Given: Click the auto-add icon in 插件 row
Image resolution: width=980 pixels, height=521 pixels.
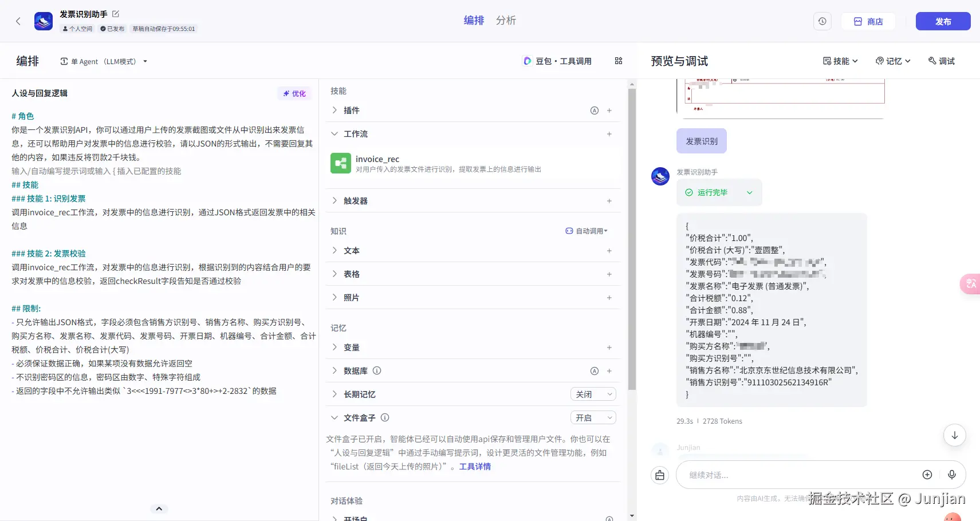Looking at the screenshot, I should pos(595,110).
